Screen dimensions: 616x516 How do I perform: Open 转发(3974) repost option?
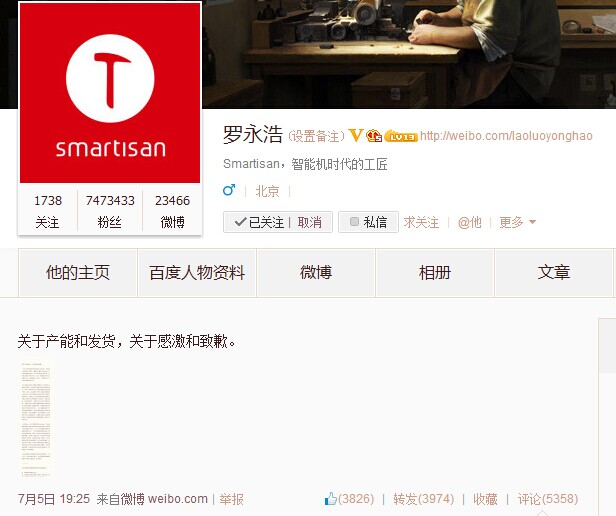click(x=424, y=499)
